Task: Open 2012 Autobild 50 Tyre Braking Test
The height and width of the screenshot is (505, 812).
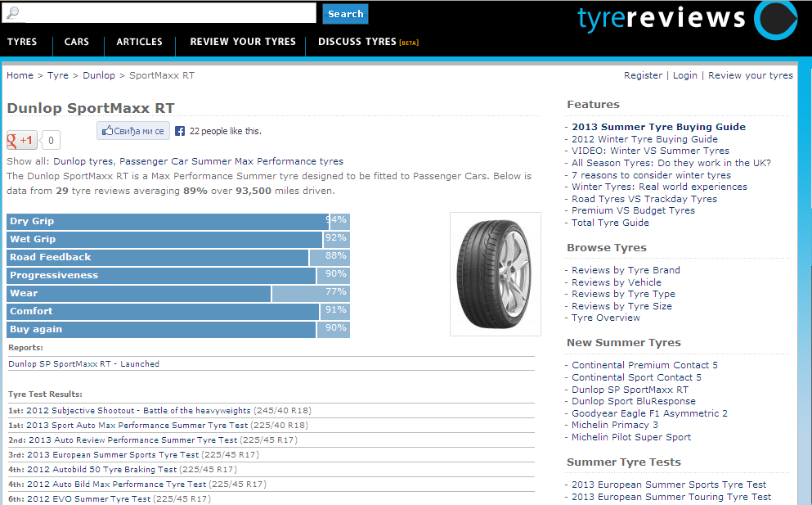Action: coord(101,470)
